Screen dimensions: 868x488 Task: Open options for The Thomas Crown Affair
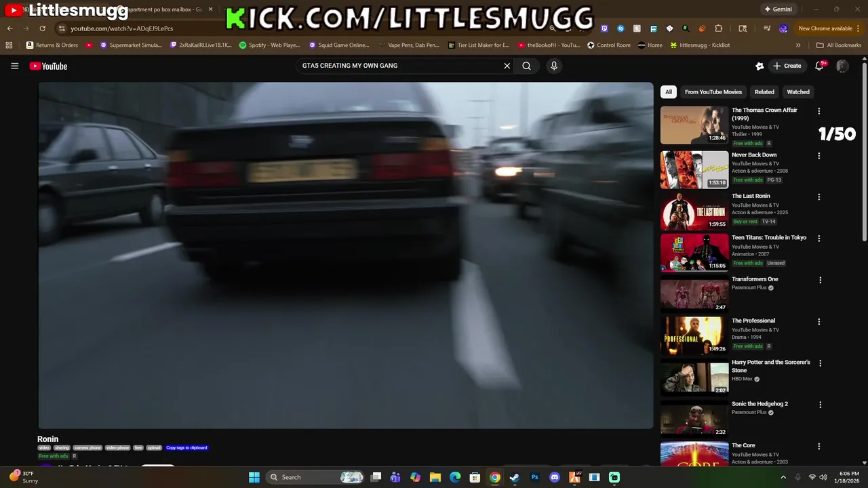tap(818, 111)
